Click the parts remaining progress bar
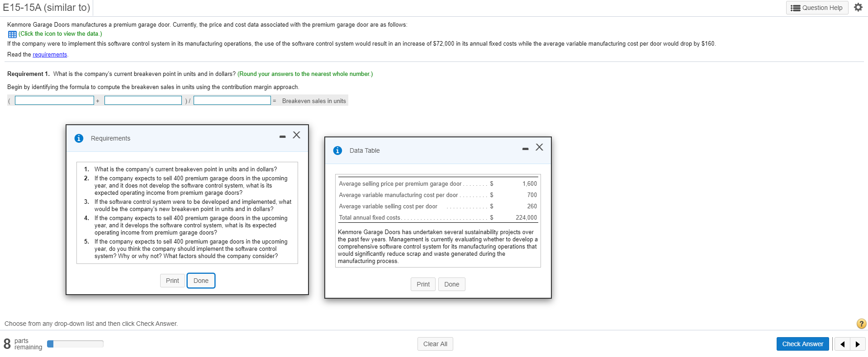868x357 pixels. 75,344
